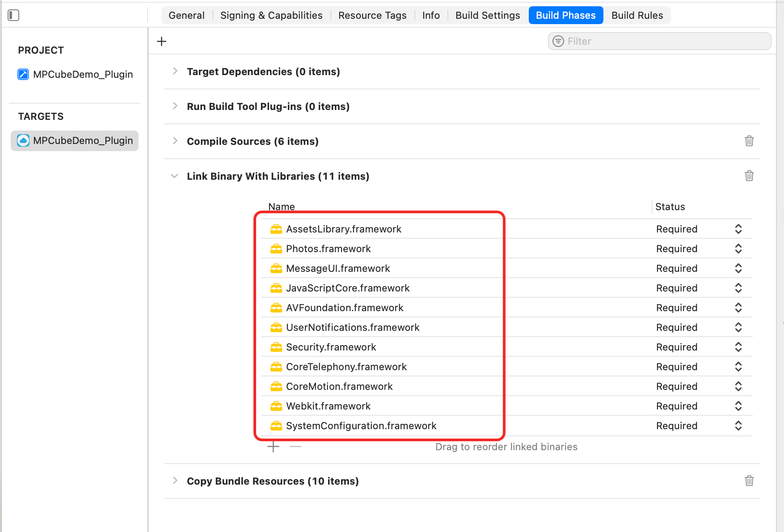
Task: Click the AVFoundation.framework toolbox icon
Action: (276, 308)
